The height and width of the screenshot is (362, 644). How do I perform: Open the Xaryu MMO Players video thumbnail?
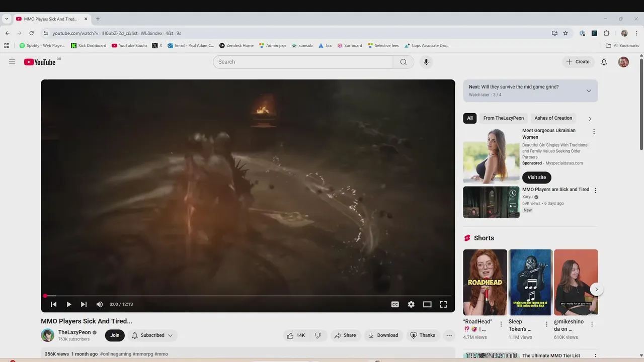[491, 202]
